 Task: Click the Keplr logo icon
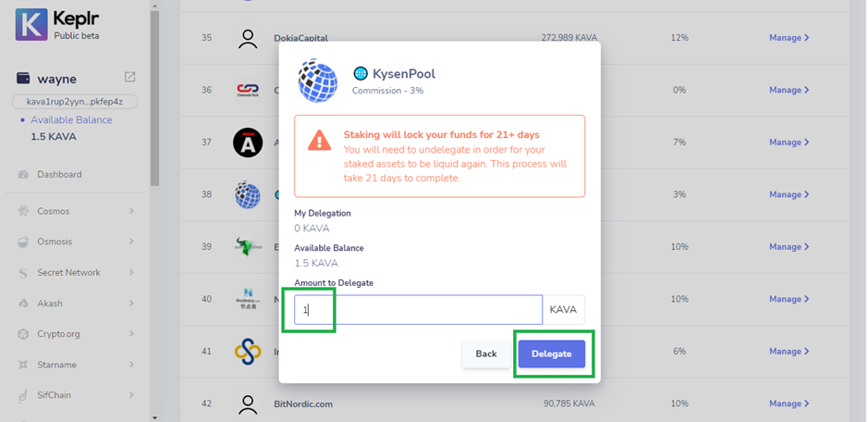coord(31,23)
